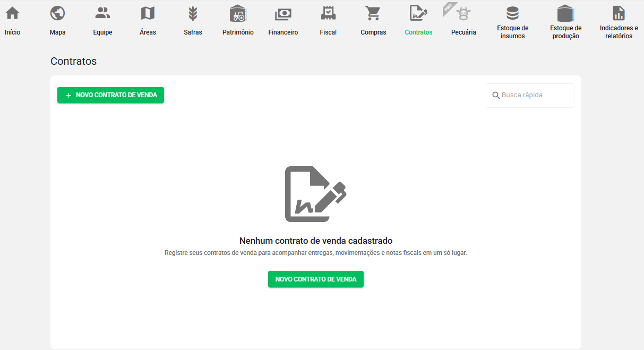Screen dimensions: 644x350
Task: Click the Início house icon
Action: coord(12,13)
